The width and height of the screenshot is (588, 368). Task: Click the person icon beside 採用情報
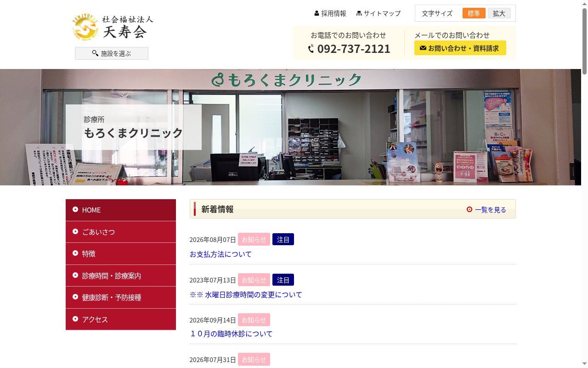(317, 13)
